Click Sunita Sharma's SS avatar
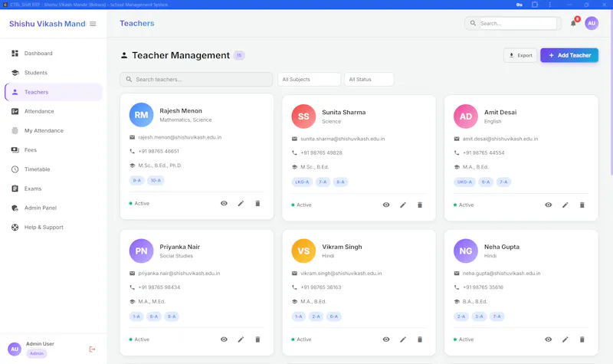The height and width of the screenshot is (364, 613). point(303,116)
